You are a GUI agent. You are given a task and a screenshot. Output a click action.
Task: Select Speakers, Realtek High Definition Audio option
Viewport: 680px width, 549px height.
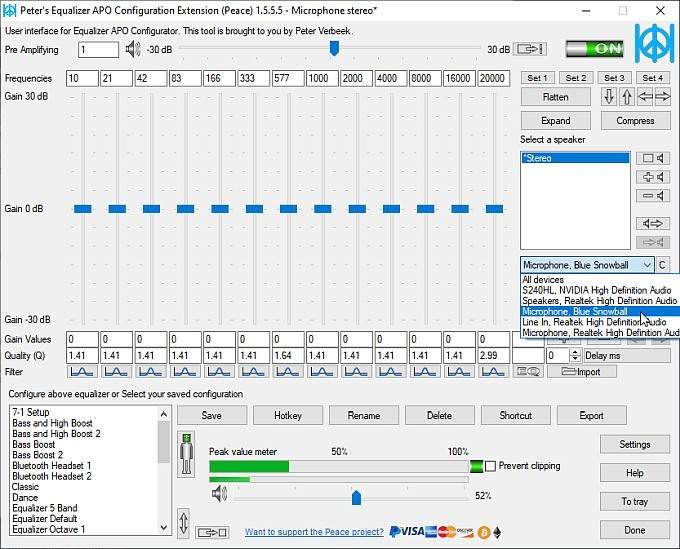[599, 301]
